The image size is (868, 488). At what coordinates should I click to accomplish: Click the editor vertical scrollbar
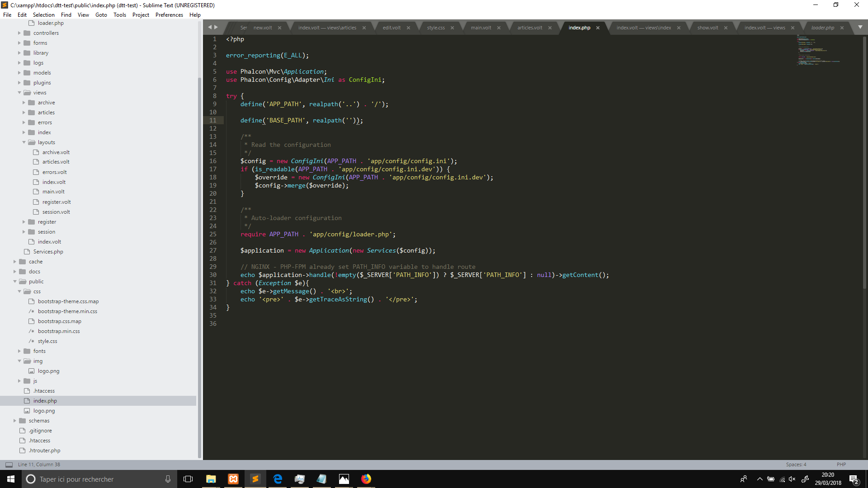864,163
